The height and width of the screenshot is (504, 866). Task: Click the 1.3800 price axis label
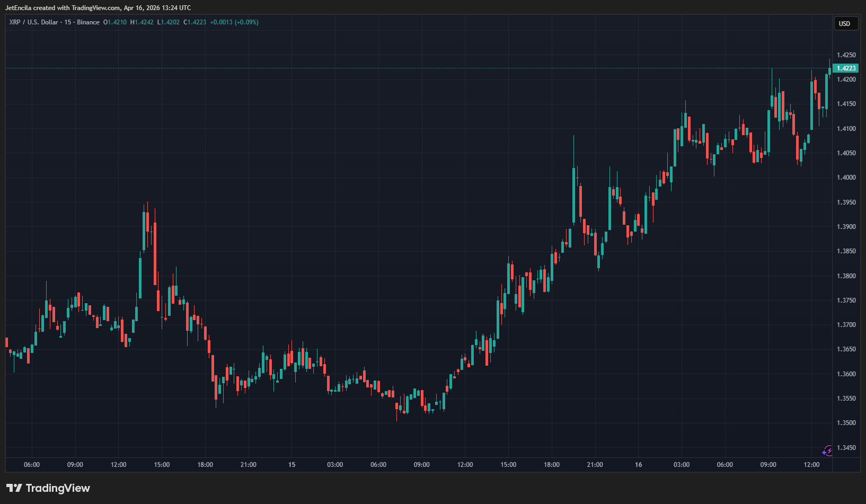(846, 276)
